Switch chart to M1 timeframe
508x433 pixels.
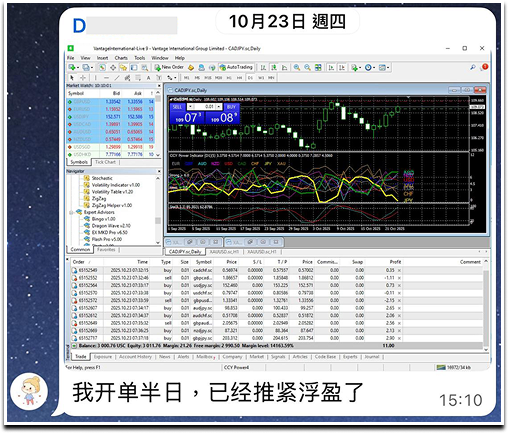(186, 78)
